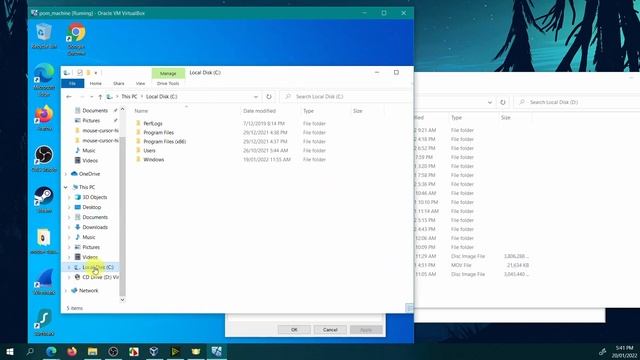Open Pictures in Quick access list
This screenshot has height=360, width=640.
tap(91, 120)
